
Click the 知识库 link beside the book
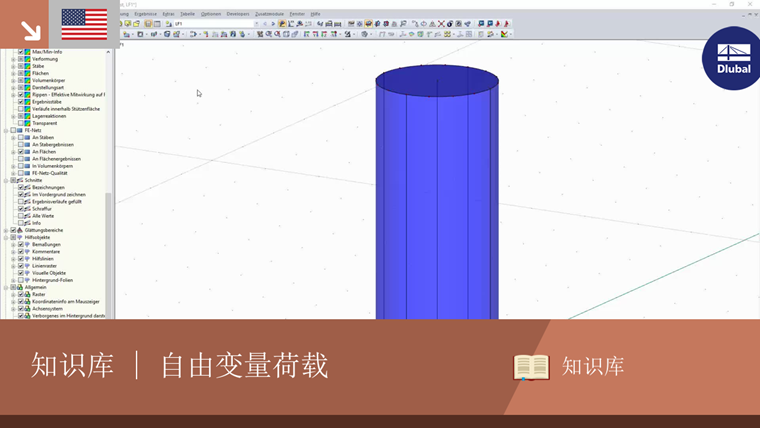[x=593, y=366]
